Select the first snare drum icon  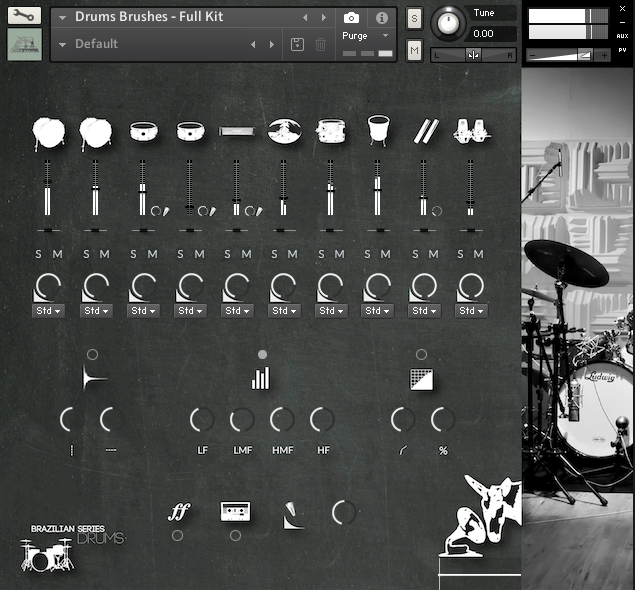(143, 132)
